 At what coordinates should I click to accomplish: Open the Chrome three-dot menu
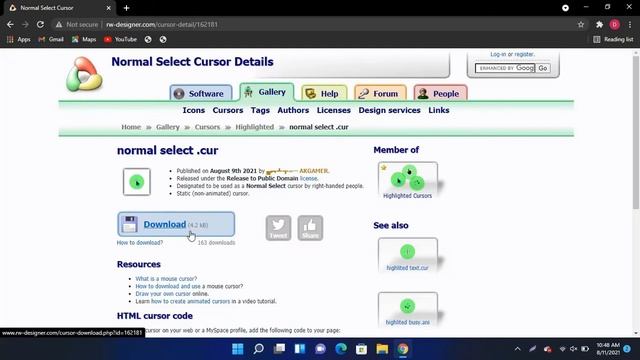coord(630,24)
